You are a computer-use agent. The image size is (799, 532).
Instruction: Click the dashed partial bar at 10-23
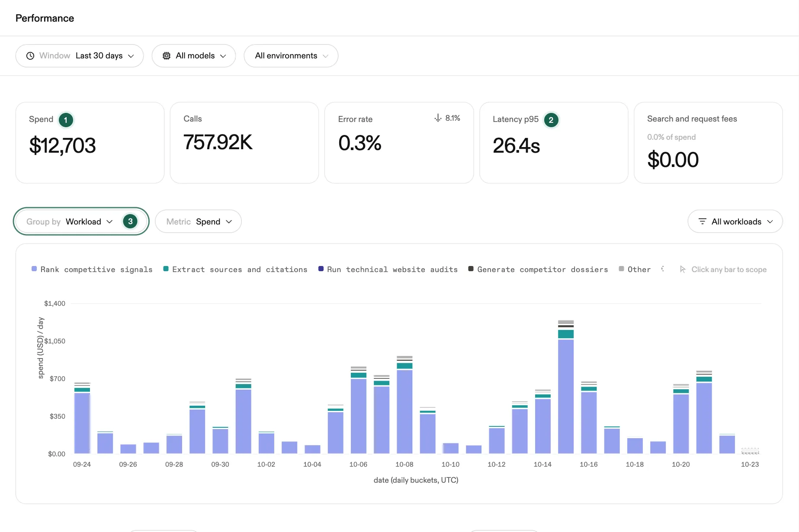click(x=750, y=451)
